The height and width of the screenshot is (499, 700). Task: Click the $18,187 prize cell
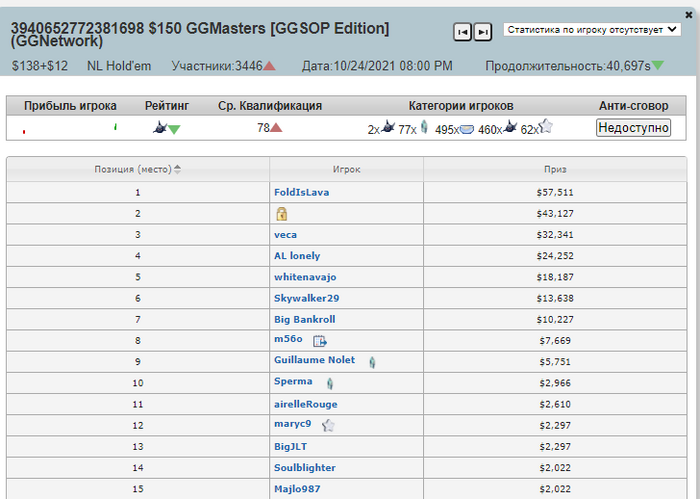click(x=555, y=277)
